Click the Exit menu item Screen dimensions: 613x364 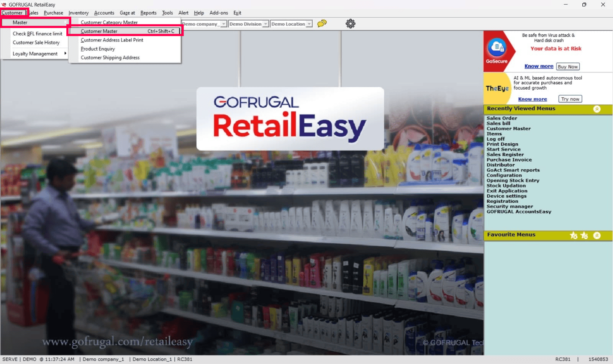point(238,13)
